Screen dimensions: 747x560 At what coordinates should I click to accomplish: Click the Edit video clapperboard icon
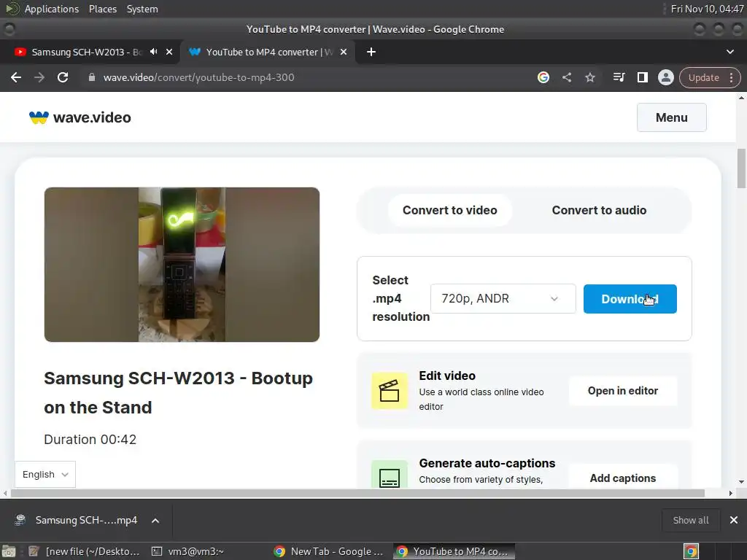tap(390, 391)
